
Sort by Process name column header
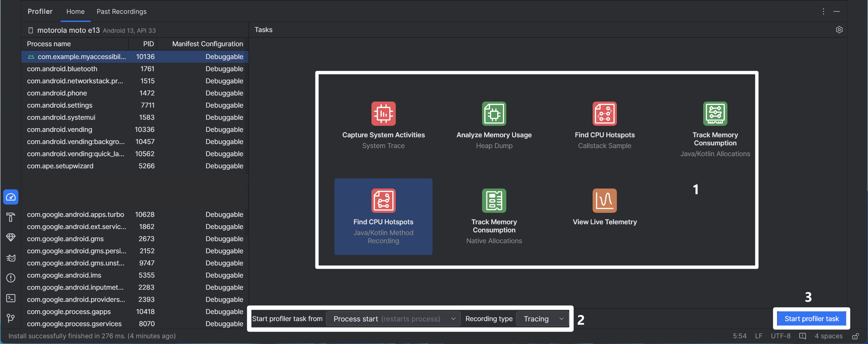[x=75, y=44]
